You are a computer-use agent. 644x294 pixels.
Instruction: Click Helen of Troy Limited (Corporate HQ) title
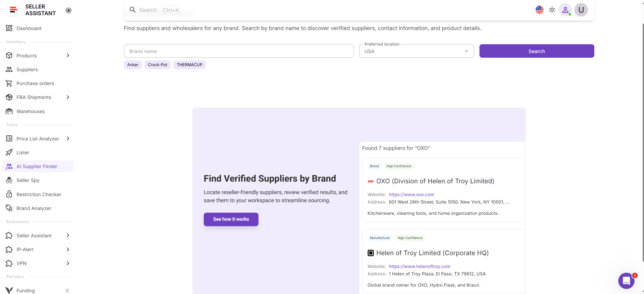pos(432,253)
